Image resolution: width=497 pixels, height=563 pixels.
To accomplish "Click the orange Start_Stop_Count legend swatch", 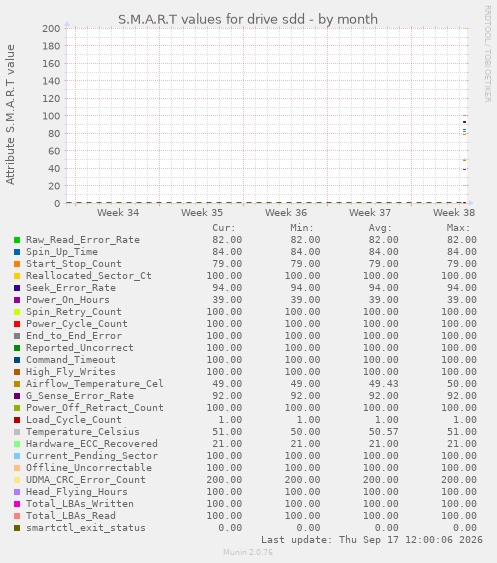I will (17, 264).
